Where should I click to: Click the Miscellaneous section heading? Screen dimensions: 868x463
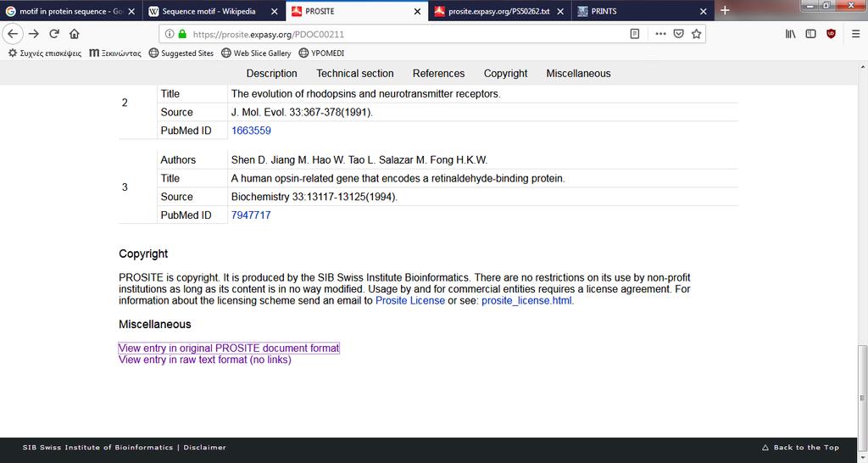[154, 324]
